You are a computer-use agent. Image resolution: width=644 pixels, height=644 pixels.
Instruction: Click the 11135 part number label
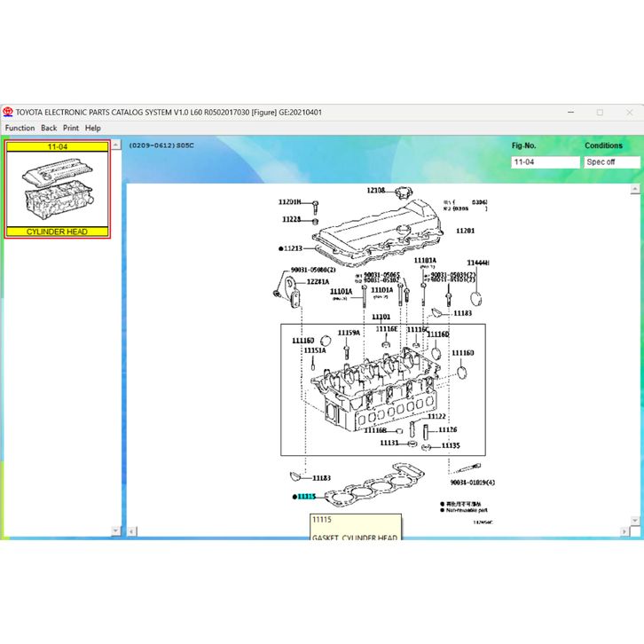point(451,445)
